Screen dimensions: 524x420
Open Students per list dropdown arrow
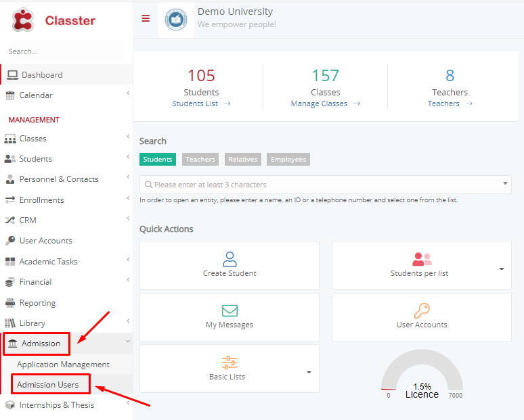[x=501, y=269]
